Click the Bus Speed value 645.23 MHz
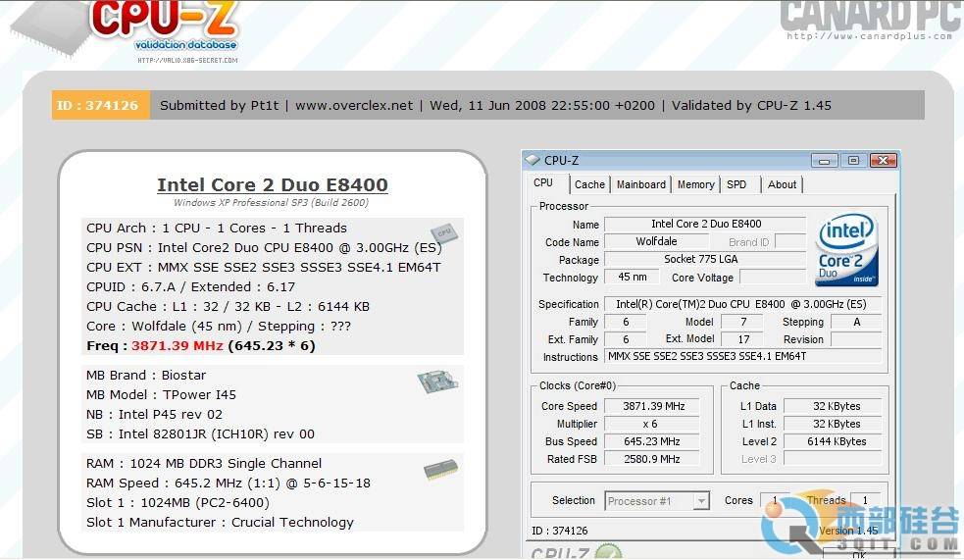Image resolution: width=964 pixels, height=560 pixels. 652,441
